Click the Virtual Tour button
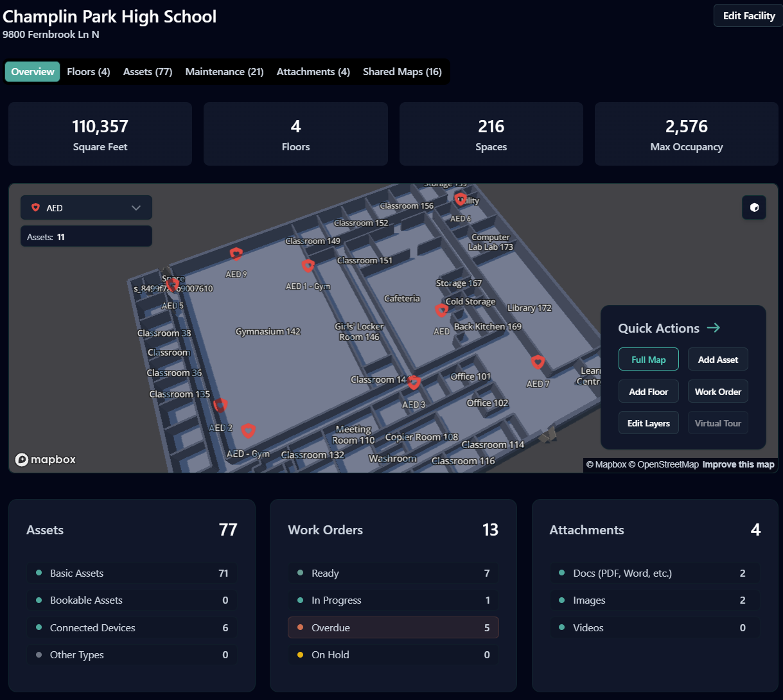Image resolution: width=783 pixels, height=700 pixels. [x=718, y=423]
